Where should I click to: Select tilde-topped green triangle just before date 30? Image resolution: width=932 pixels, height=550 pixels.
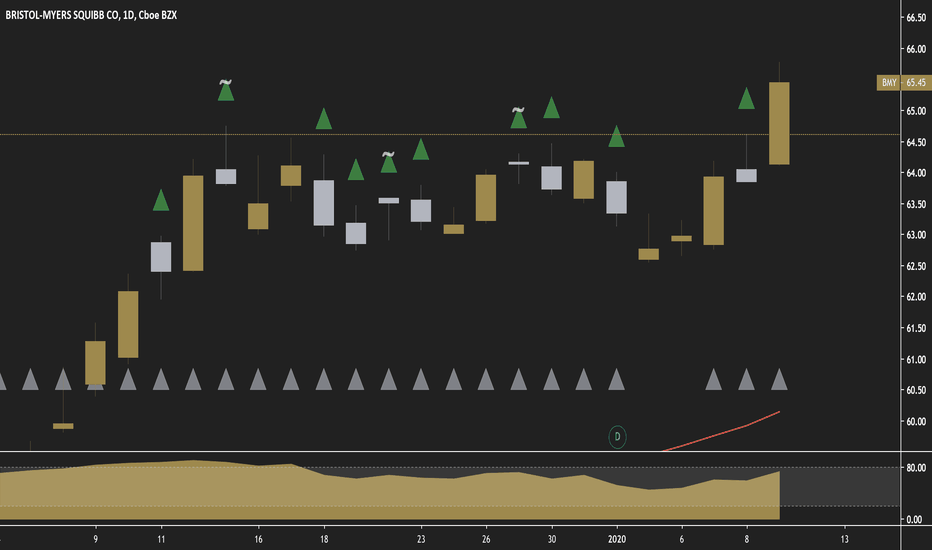coord(518,118)
